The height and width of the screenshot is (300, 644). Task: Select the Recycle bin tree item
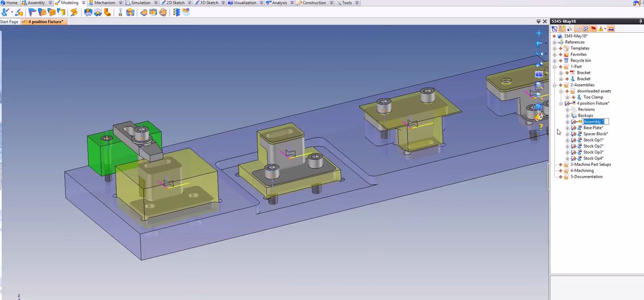581,61
